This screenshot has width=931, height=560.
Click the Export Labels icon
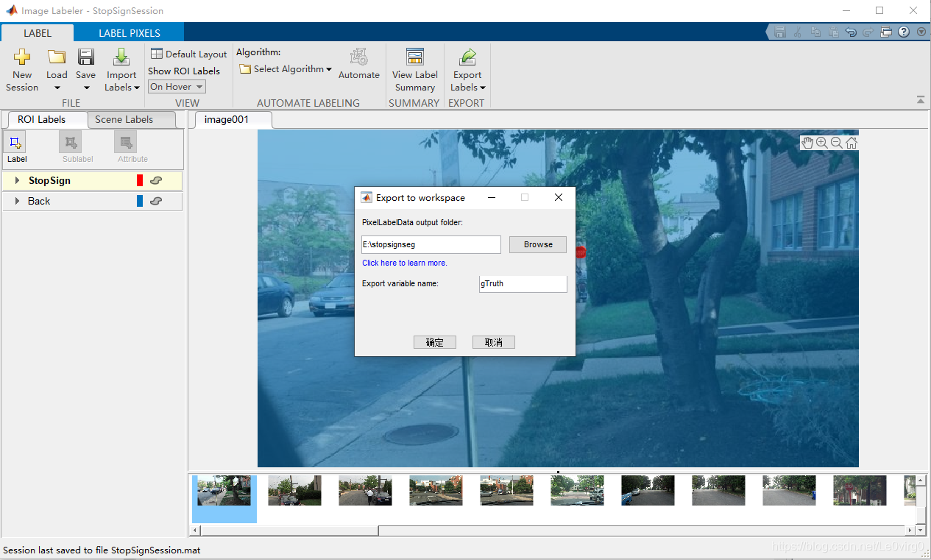tap(467, 57)
